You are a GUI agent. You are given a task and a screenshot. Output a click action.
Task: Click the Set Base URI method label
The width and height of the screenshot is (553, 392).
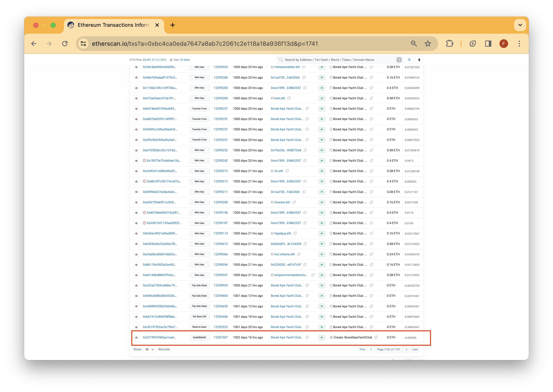199,317
